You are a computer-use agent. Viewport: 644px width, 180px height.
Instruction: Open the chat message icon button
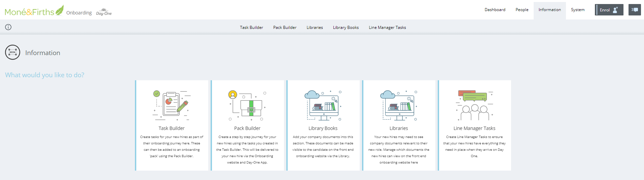tap(635, 10)
